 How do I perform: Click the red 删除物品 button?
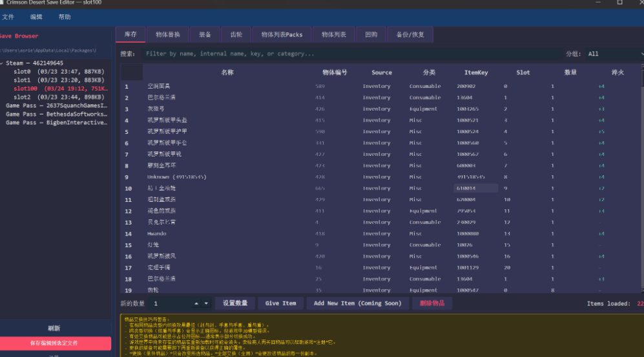point(433,303)
